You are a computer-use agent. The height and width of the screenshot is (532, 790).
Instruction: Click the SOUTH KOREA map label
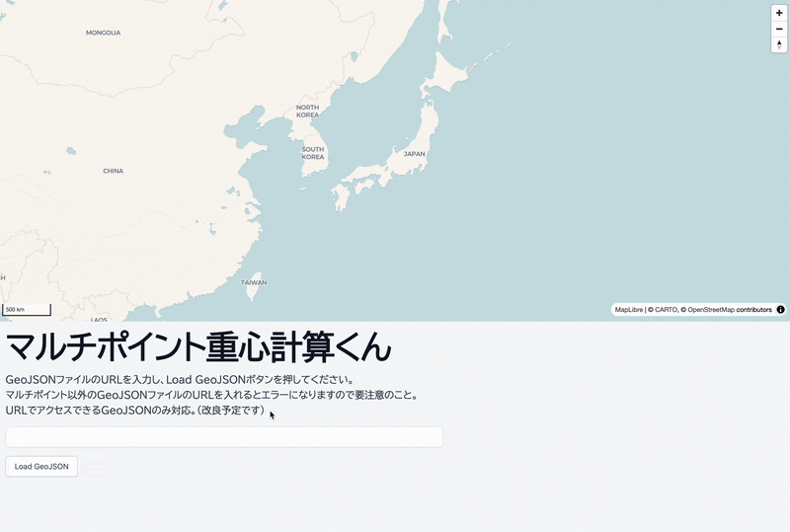point(313,153)
